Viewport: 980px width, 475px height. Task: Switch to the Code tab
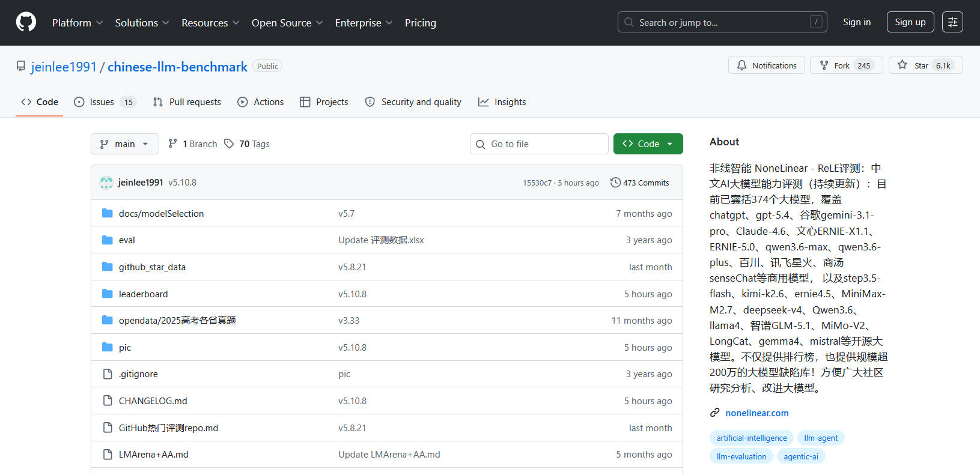pos(40,102)
